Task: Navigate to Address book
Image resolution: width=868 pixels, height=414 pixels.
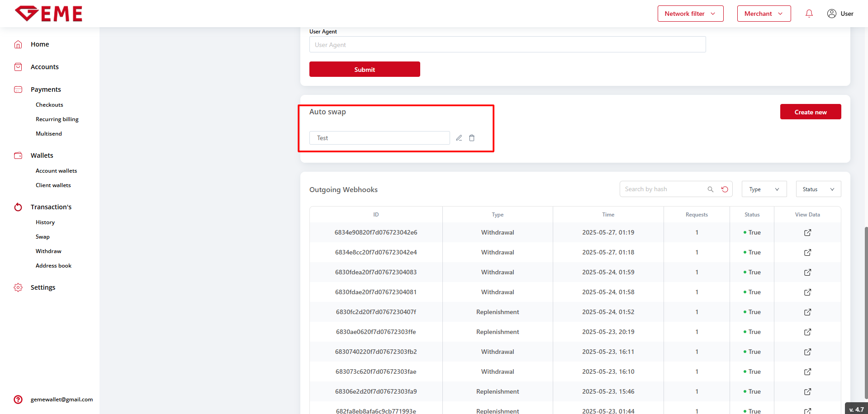Action: tap(53, 266)
